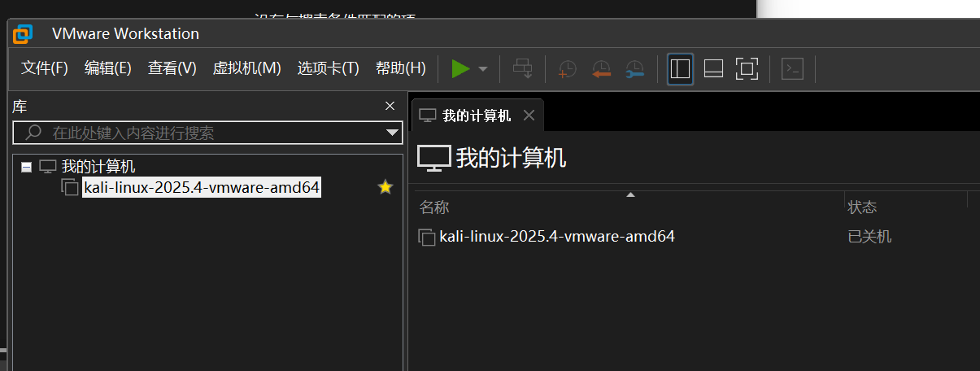Click the VM icon beside the kali-linux tree item

point(70,188)
